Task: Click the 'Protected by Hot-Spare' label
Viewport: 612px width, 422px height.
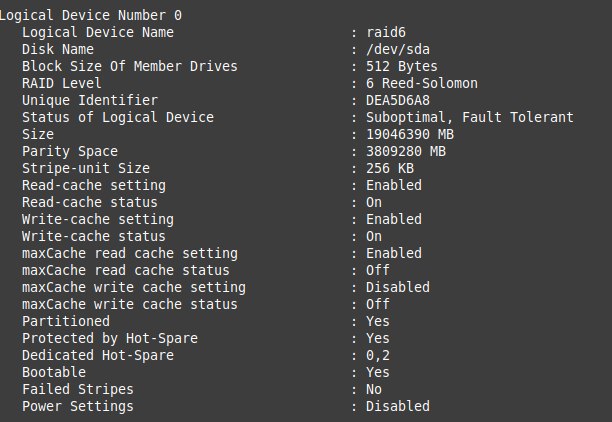Action: (x=110, y=339)
